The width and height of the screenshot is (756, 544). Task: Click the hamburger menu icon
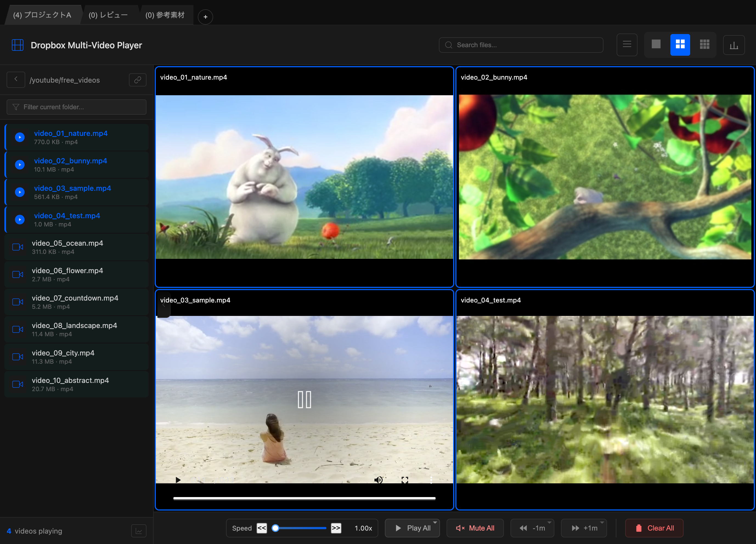(x=627, y=44)
